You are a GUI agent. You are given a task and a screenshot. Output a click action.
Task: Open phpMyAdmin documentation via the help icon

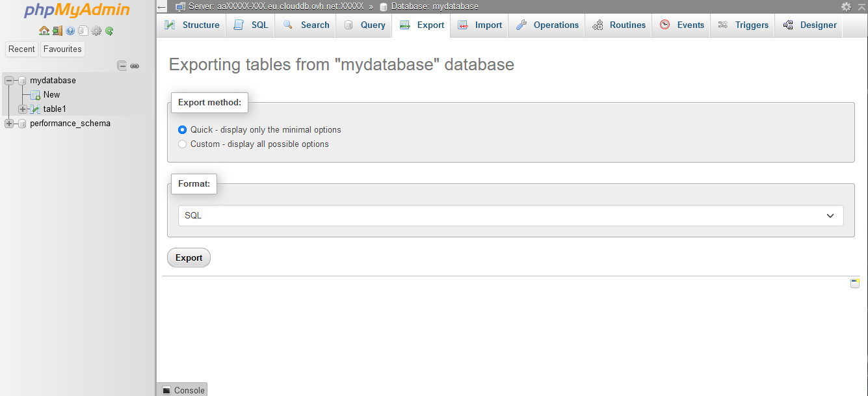(x=70, y=31)
